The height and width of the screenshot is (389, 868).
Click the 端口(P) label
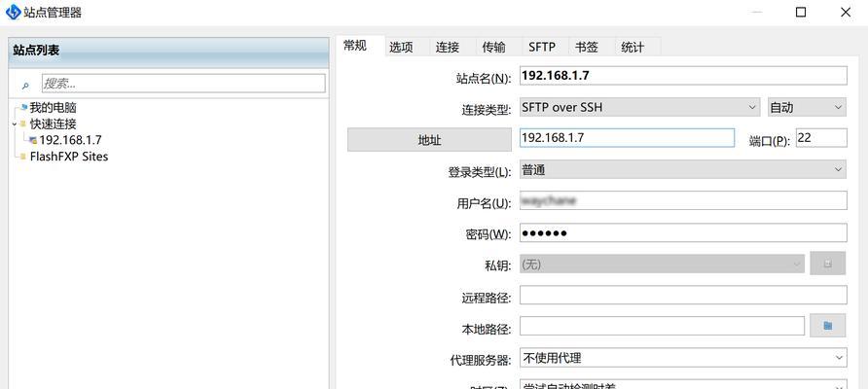coord(770,141)
